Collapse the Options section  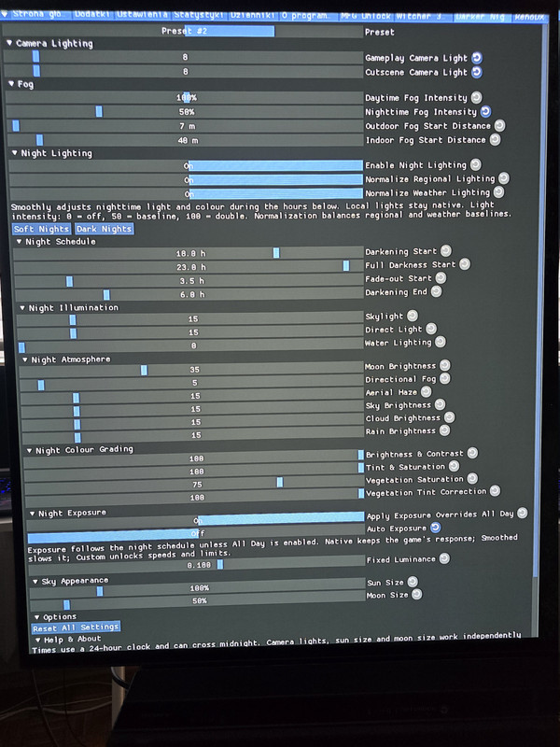tap(36, 617)
